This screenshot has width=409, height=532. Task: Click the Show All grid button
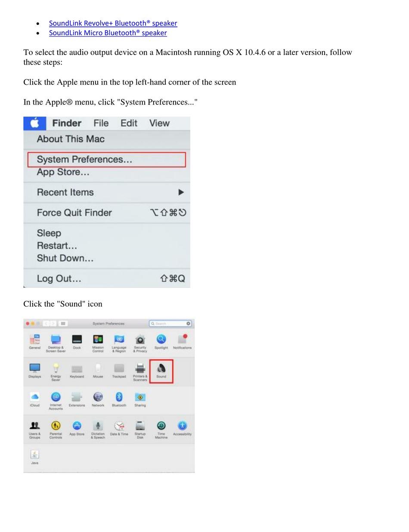tap(63, 323)
